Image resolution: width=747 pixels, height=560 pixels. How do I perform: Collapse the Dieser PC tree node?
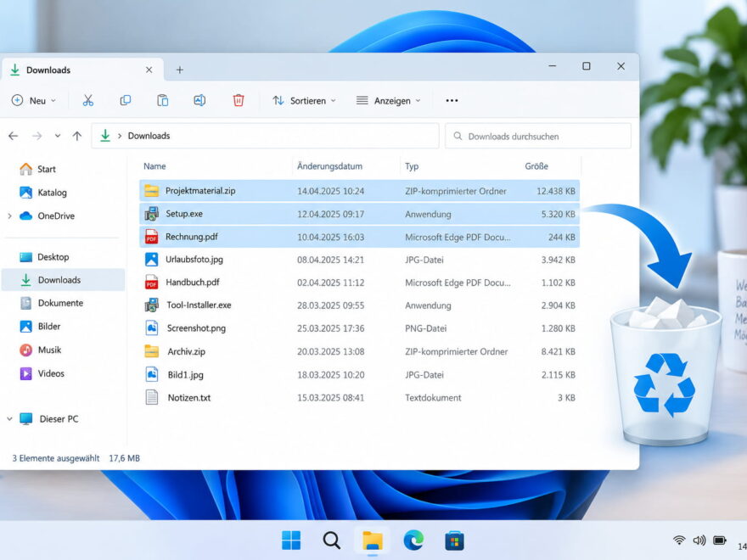pyautogui.click(x=9, y=419)
